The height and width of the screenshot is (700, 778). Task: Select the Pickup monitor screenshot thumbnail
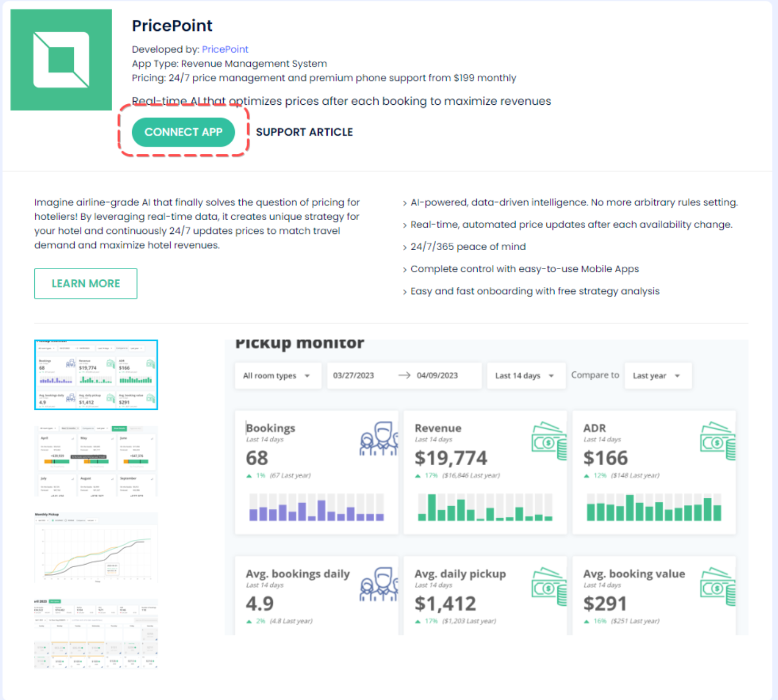[x=96, y=374]
